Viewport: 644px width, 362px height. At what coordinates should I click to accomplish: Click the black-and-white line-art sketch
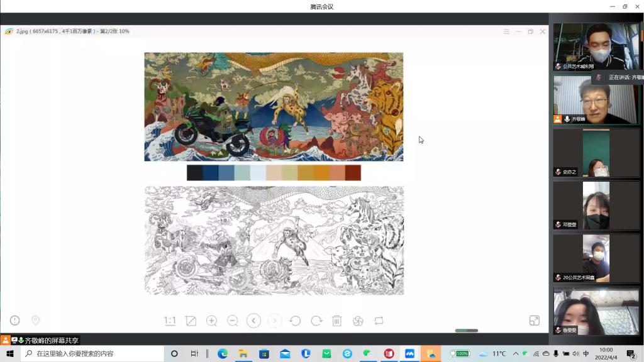click(x=274, y=241)
